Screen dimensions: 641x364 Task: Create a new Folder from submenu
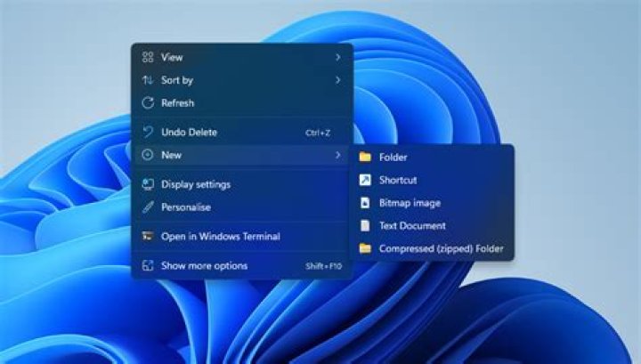(433, 157)
